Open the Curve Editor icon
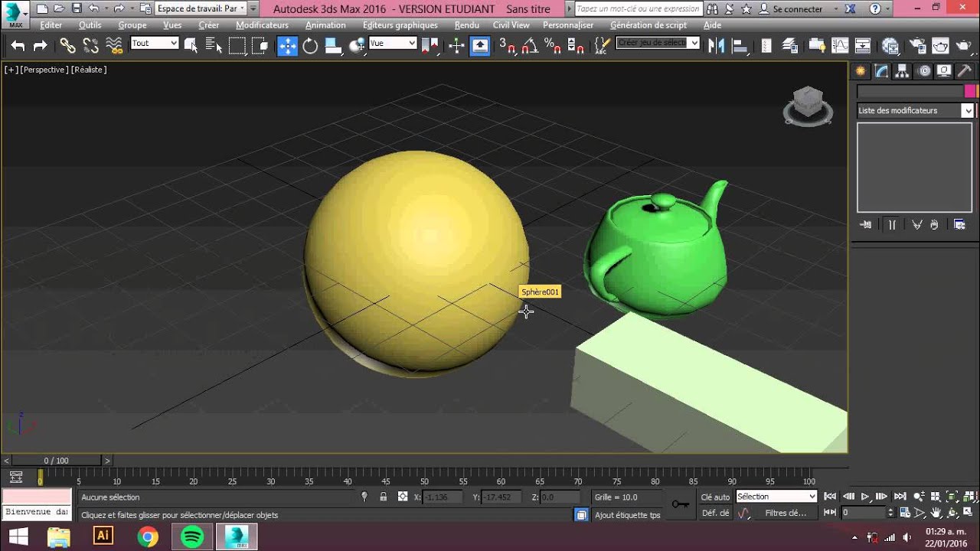Screen dimensions: 980x551 [840, 46]
